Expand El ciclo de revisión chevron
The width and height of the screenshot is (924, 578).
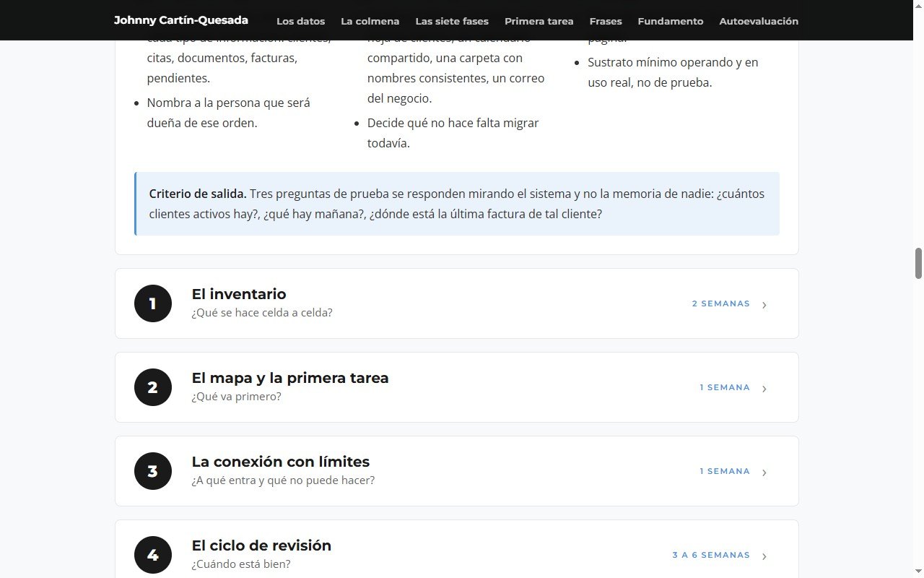(764, 556)
